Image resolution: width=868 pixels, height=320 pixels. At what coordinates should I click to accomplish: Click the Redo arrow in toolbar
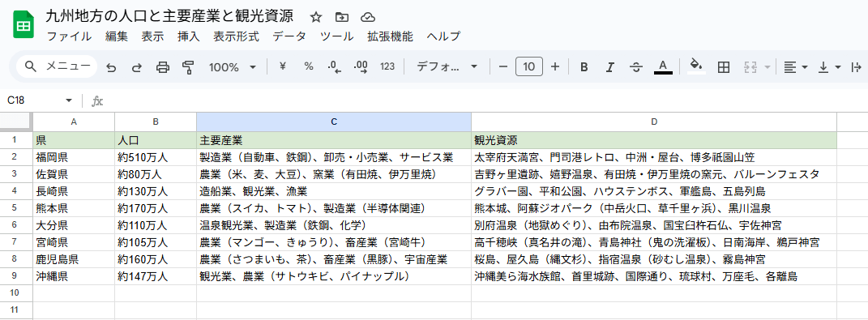tap(137, 67)
